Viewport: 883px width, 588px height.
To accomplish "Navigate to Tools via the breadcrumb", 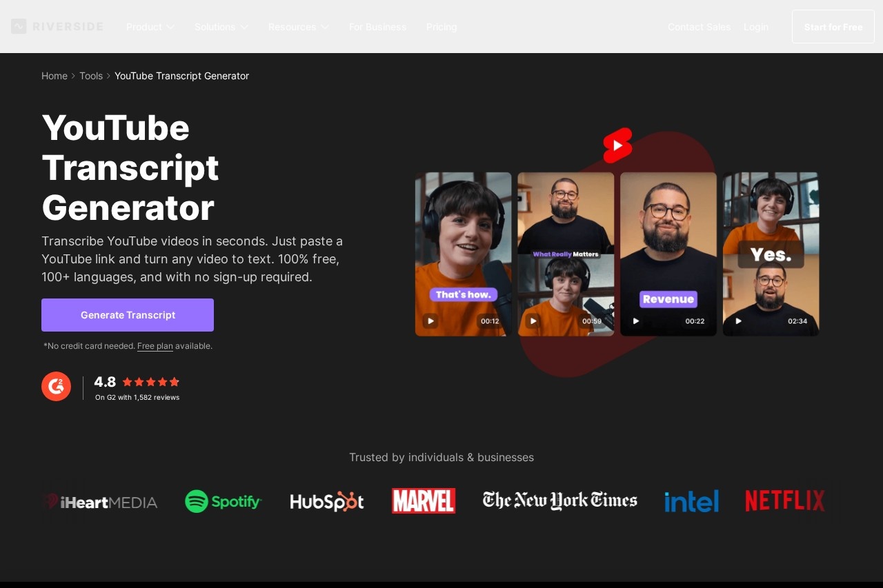I will [91, 76].
